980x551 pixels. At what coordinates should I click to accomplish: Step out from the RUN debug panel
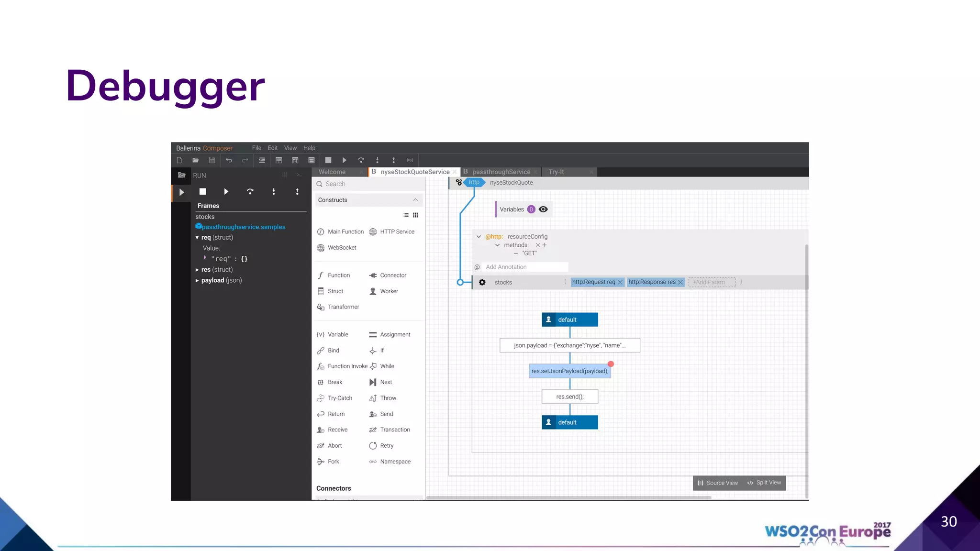[297, 191]
